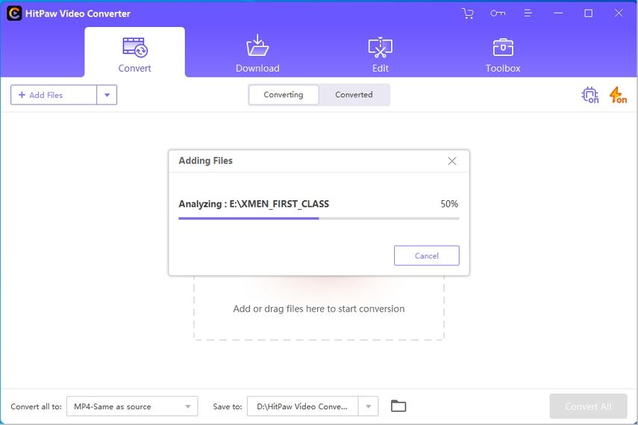Expand the Save to path dropdown arrow

pos(368,406)
